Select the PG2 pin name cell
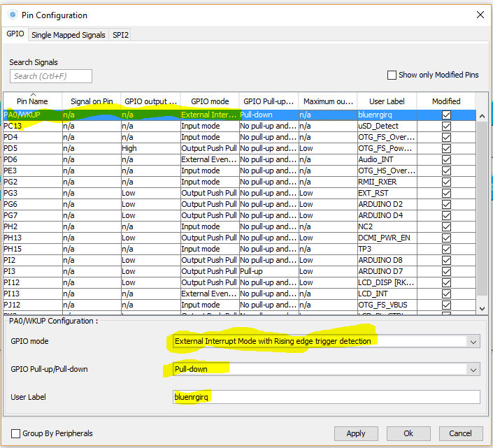Viewport: 493px width, 448px height. tap(33, 182)
